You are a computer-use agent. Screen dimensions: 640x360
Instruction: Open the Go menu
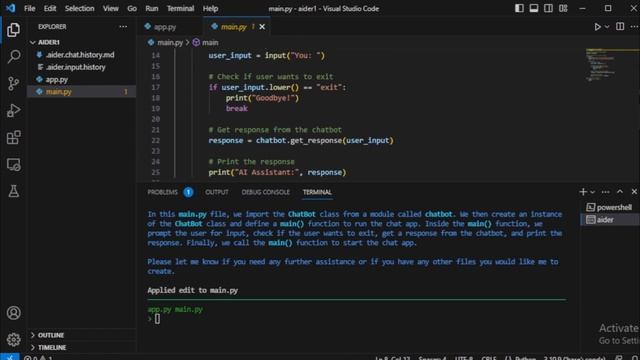point(132,9)
